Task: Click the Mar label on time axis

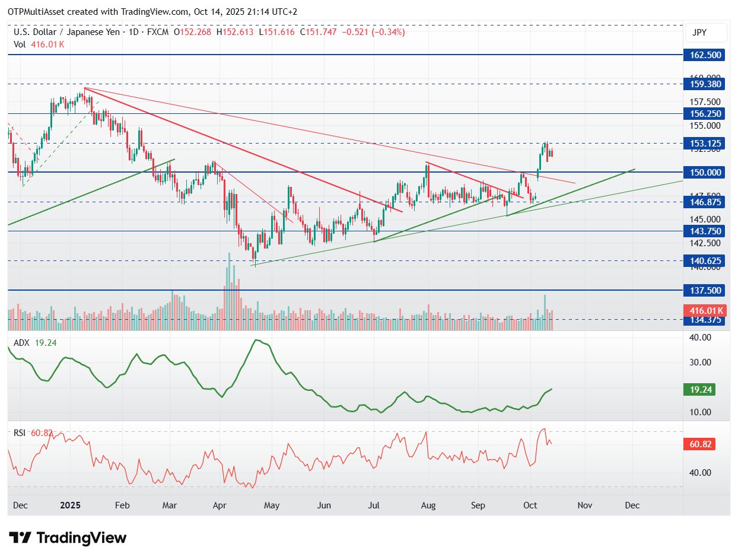Action: tap(170, 505)
